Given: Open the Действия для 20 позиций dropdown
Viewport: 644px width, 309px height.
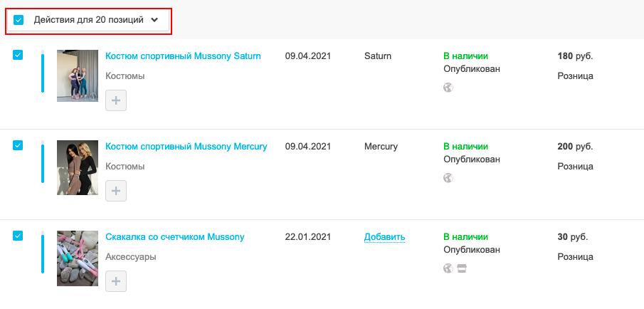Looking at the screenshot, I should tap(89, 20).
